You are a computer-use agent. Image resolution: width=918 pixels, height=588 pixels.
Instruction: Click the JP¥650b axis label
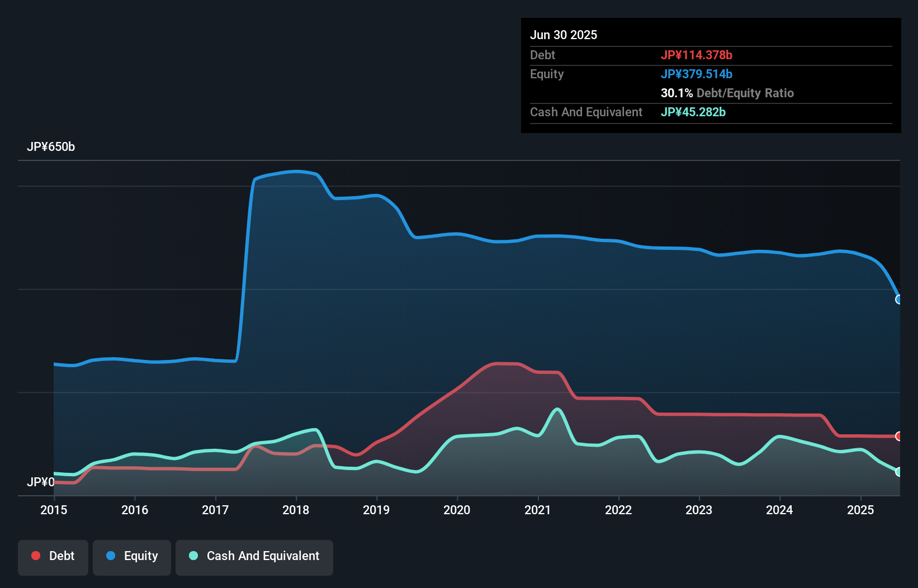click(x=51, y=147)
